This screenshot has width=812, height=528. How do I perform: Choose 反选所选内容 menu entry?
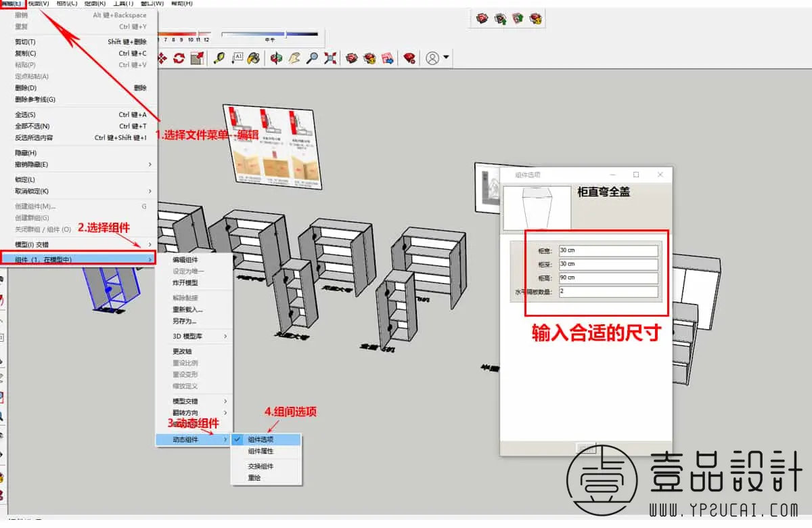[x=80, y=138]
